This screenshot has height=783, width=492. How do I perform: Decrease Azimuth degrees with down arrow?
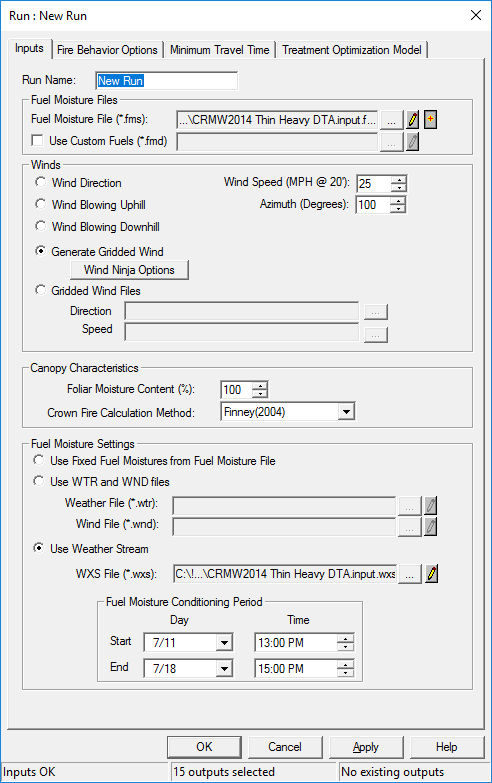click(x=398, y=209)
